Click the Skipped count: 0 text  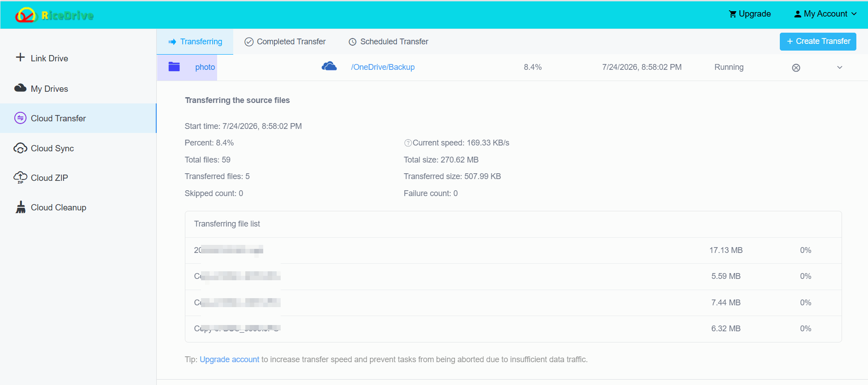click(214, 193)
